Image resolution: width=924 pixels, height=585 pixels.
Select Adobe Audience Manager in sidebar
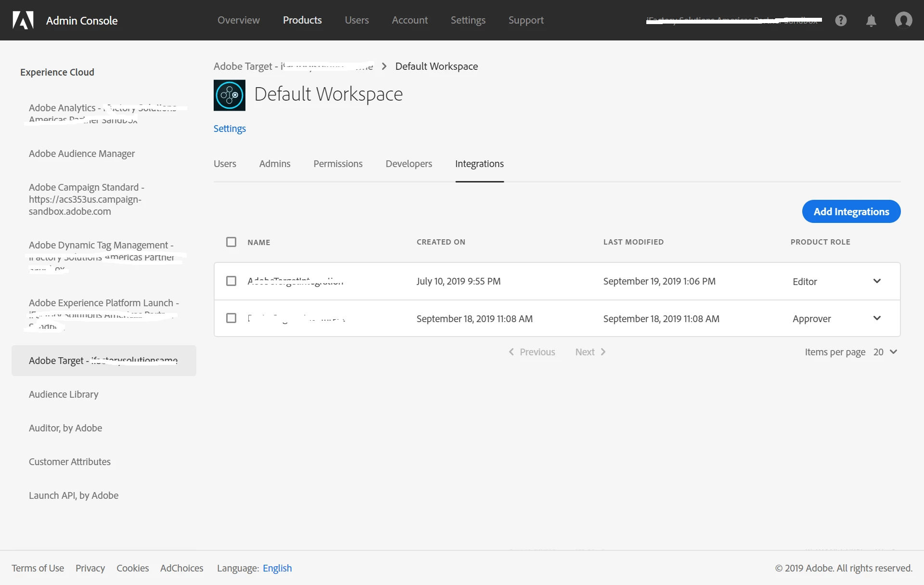(82, 154)
